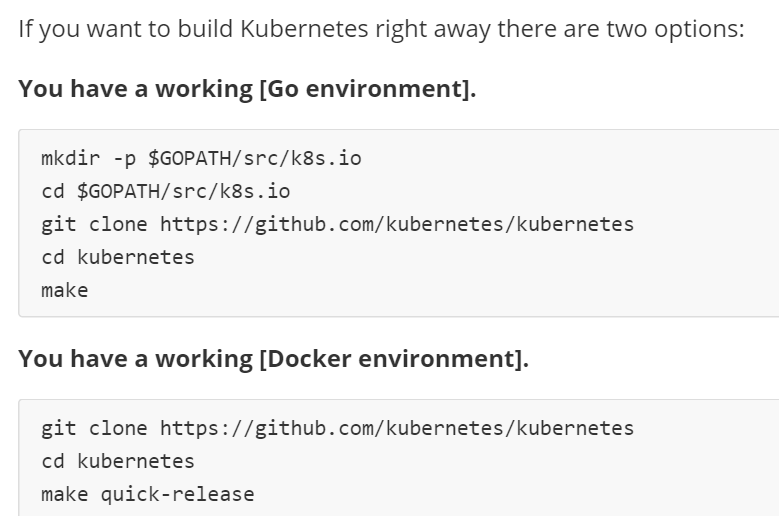Click "You have a working" in the Docker heading
Image resolution: width=779 pixels, height=516 pixels.
tap(136, 359)
